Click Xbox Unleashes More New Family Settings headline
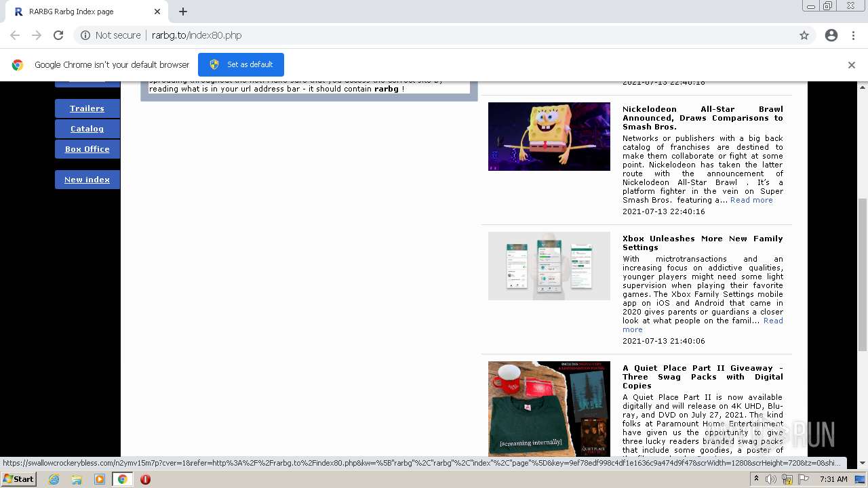This screenshot has width=868, height=488. tap(703, 243)
